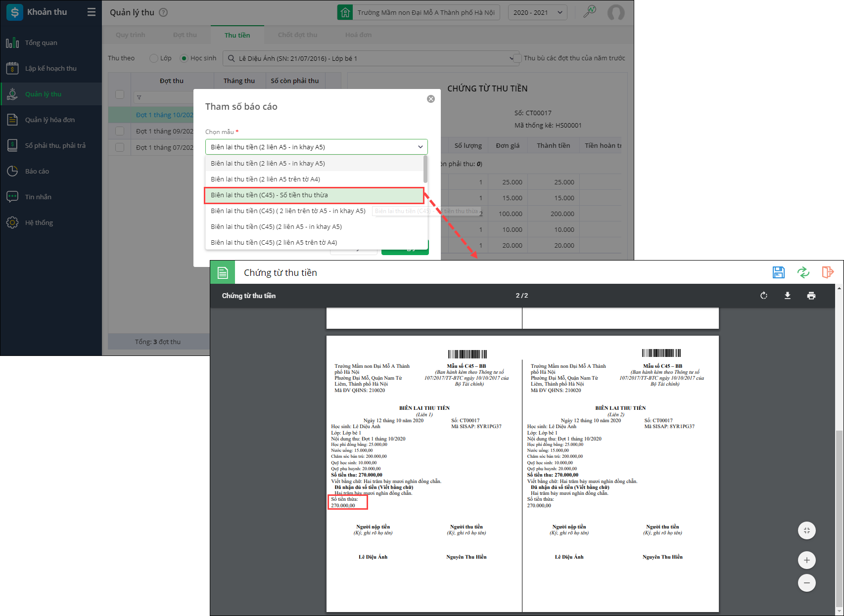Open Tin nhắn messages icon
Screen dimensions: 844x616
(12, 197)
